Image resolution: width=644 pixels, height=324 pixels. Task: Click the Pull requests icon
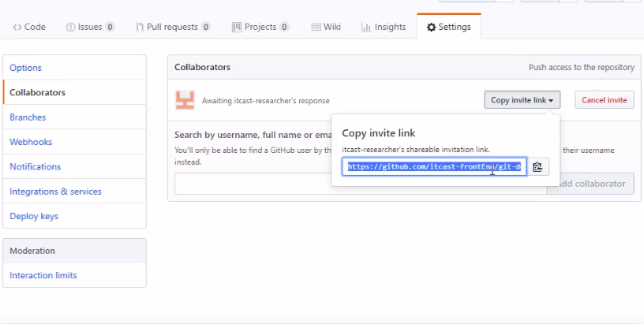click(x=140, y=28)
